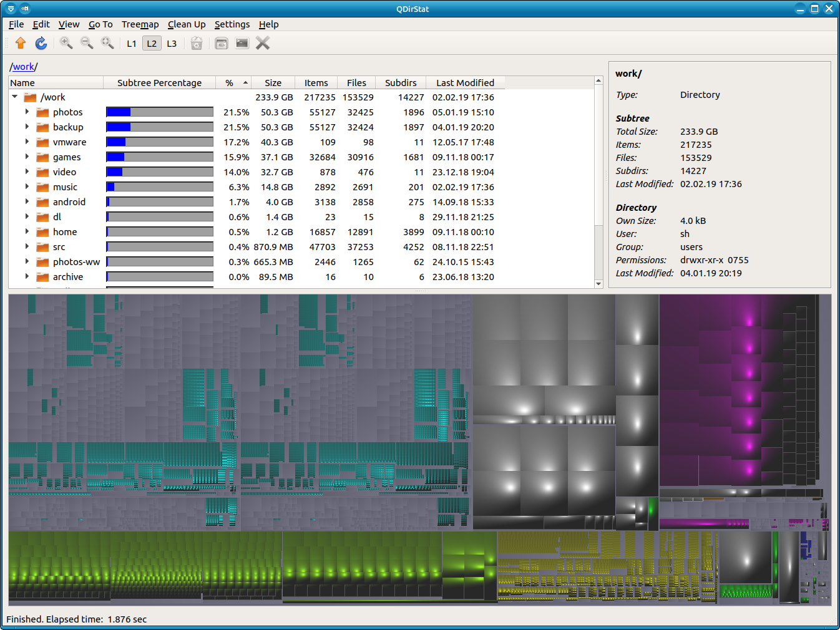The image size is (840, 630).
Task: Toggle the pressed L2 level button
Action: [152, 43]
